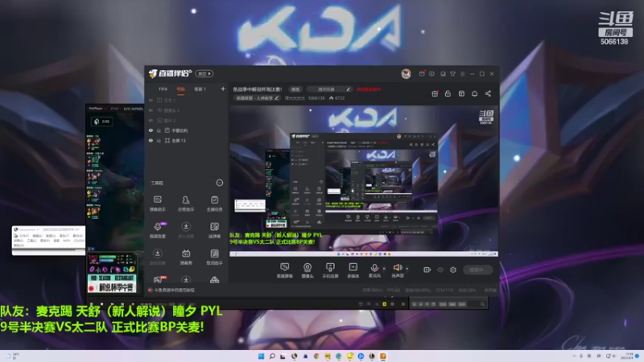Click the record video icon beside the eye
The height and width of the screenshot is (362, 644).
[x=427, y=269]
